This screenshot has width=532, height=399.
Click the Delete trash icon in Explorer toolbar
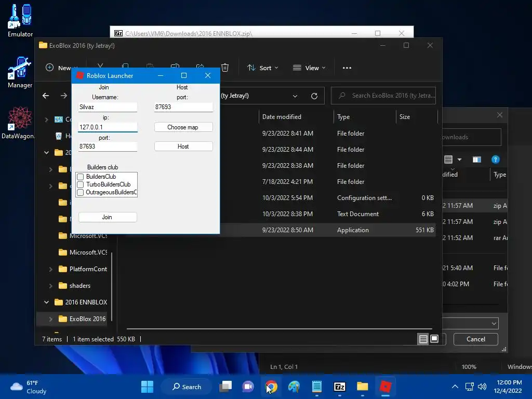pos(224,68)
